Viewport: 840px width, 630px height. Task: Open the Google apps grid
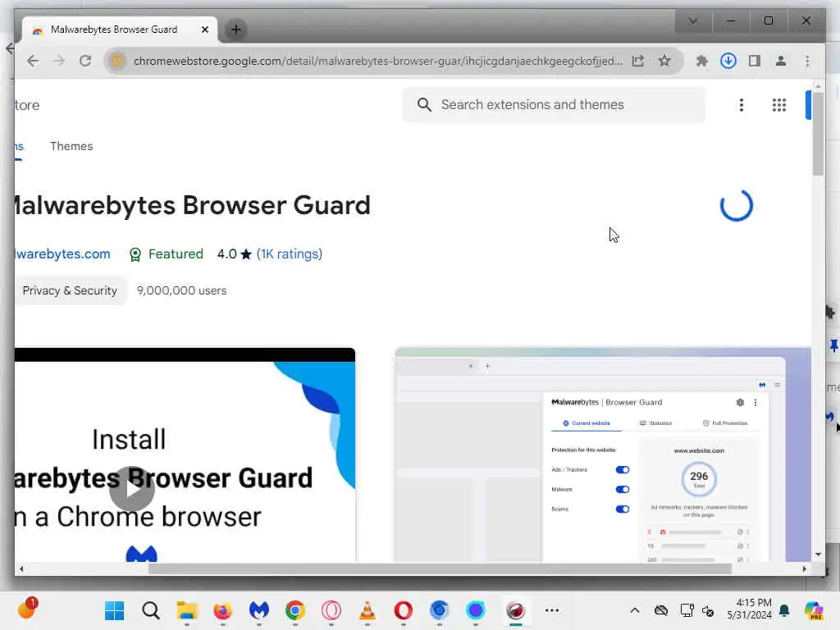[x=779, y=105]
